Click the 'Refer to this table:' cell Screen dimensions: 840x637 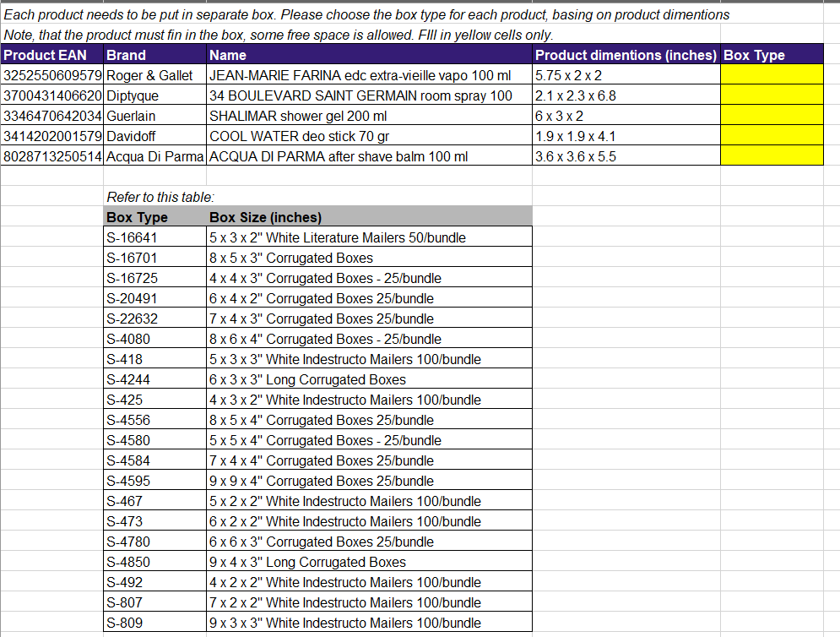[x=160, y=197]
